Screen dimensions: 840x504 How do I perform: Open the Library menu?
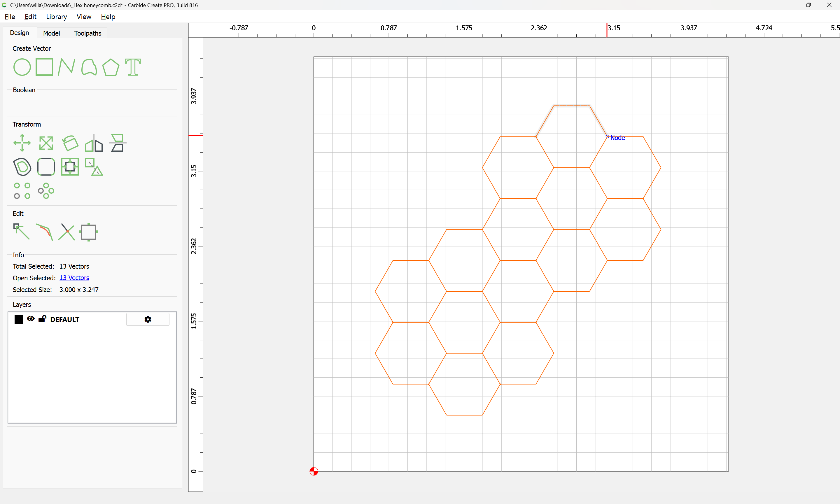pos(56,16)
